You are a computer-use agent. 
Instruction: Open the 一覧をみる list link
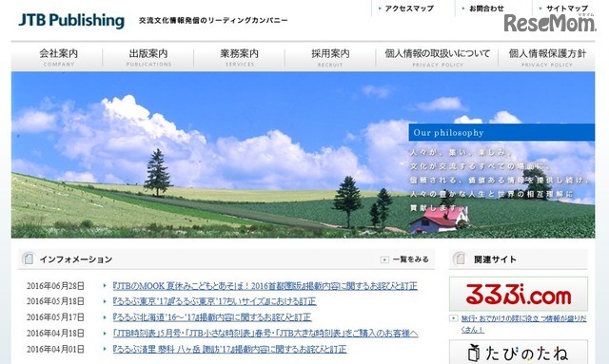(x=410, y=259)
